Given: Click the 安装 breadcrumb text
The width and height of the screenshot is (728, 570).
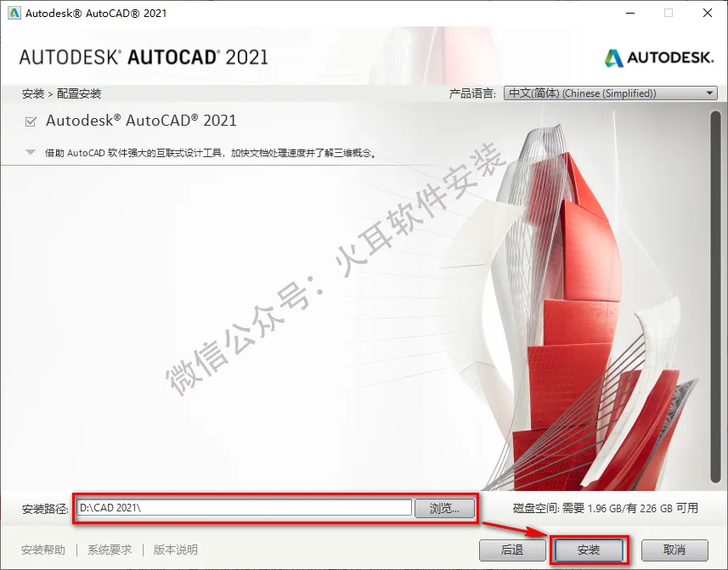Looking at the screenshot, I should [33, 93].
